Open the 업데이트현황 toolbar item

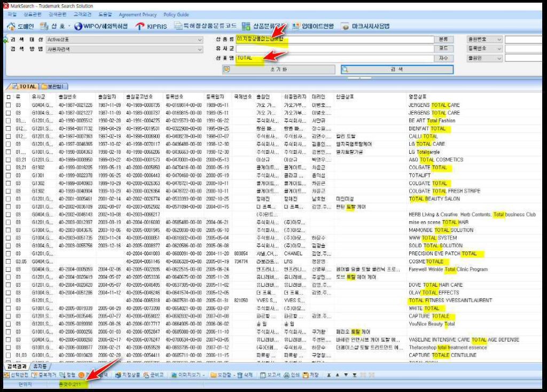click(312, 26)
